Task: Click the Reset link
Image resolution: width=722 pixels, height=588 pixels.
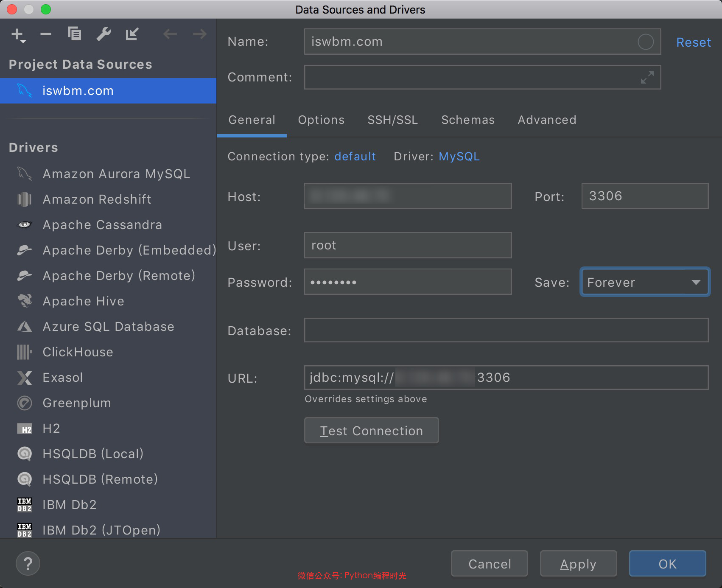Action: (x=693, y=42)
